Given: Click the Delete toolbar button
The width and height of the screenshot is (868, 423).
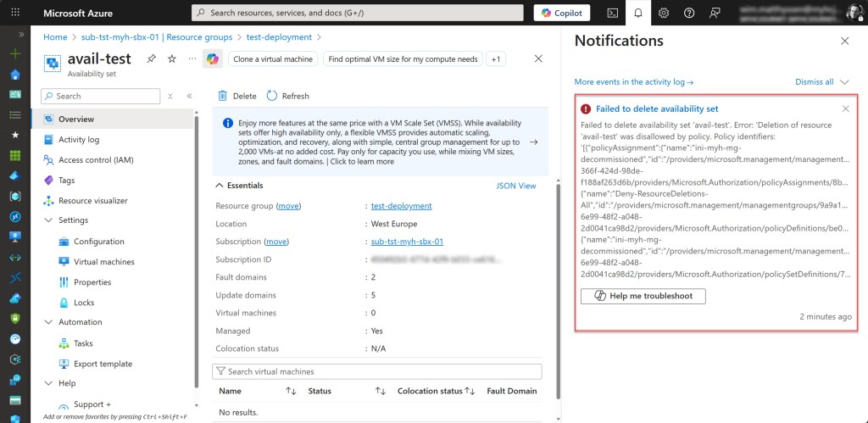Looking at the screenshot, I should [237, 96].
